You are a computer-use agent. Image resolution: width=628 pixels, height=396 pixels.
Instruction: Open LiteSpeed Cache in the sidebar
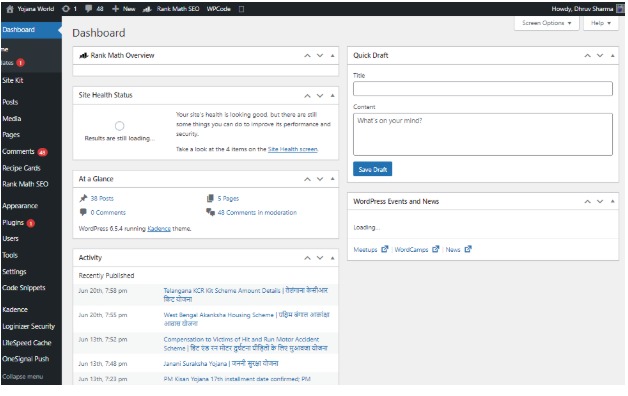(x=27, y=343)
